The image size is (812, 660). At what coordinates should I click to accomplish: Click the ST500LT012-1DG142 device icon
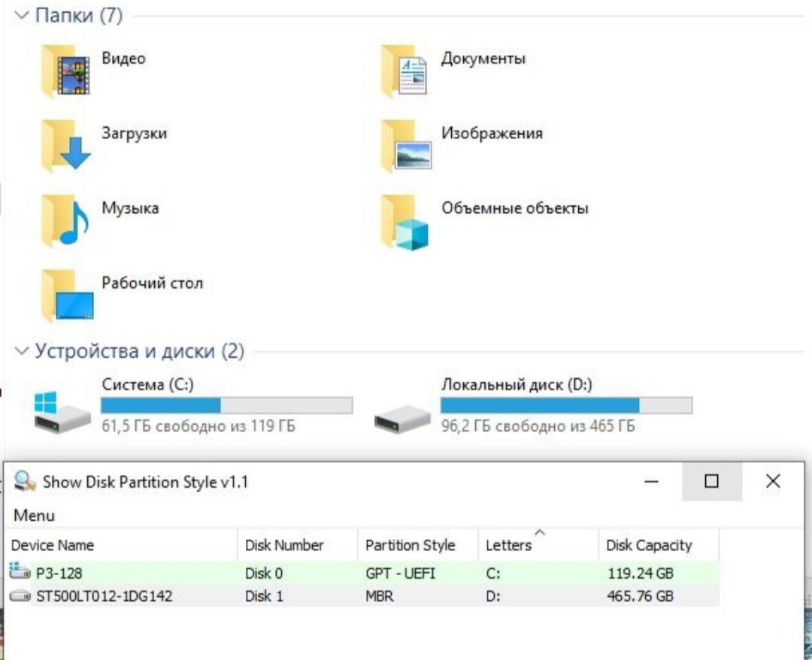[x=20, y=595]
